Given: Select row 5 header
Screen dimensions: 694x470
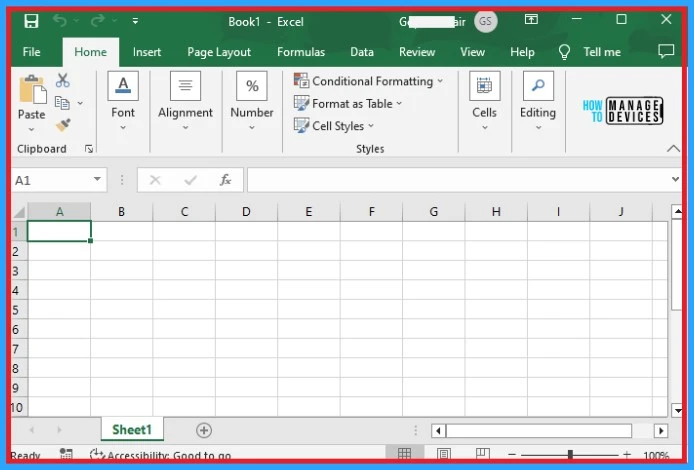Looking at the screenshot, I should [19, 309].
